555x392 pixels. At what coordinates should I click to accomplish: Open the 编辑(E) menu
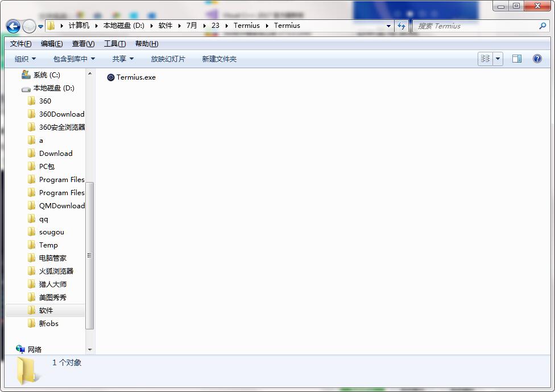pos(52,44)
